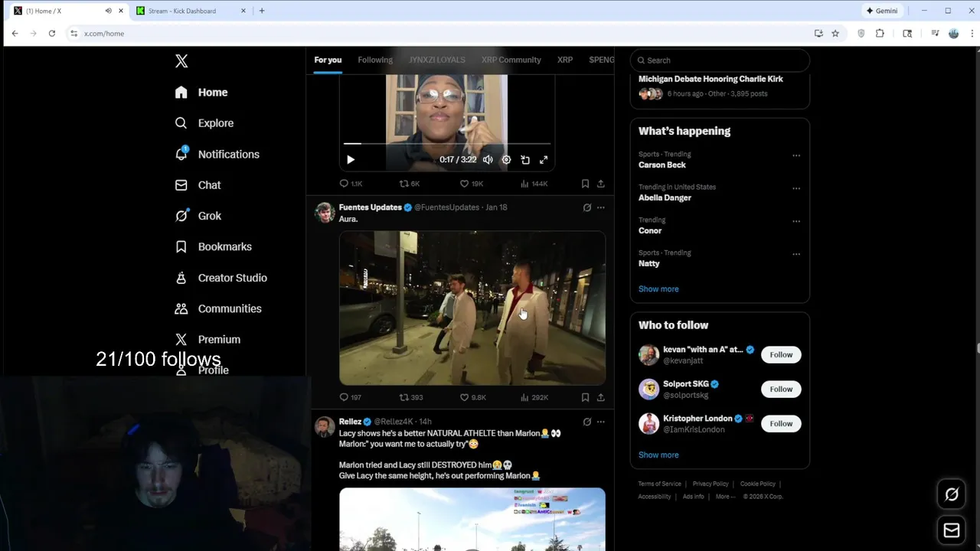The width and height of the screenshot is (980, 551).
Task: Play the top video
Action: pyautogui.click(x=351, y=160)
